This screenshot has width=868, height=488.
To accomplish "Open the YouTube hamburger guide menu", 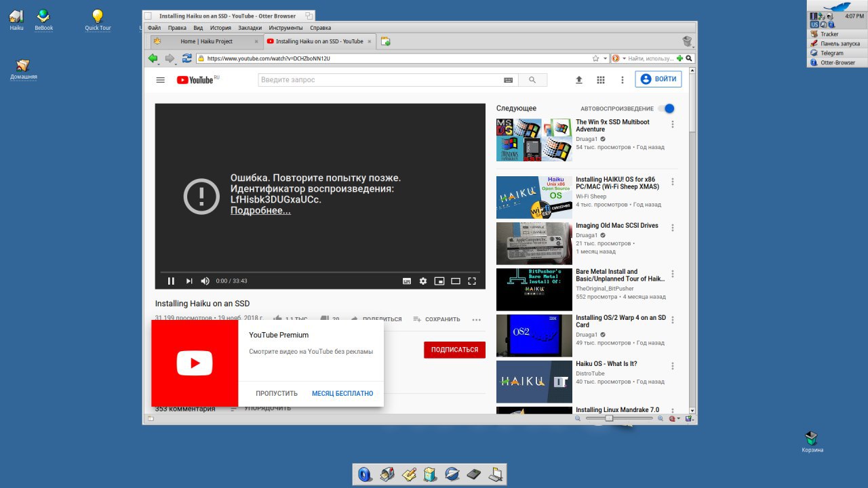I will coord(161,80).
